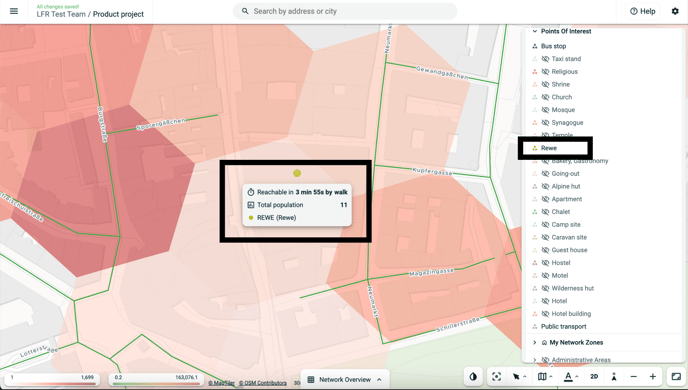Show the Mosque layer
688x390 pixels.
click(x=545, y=110)
